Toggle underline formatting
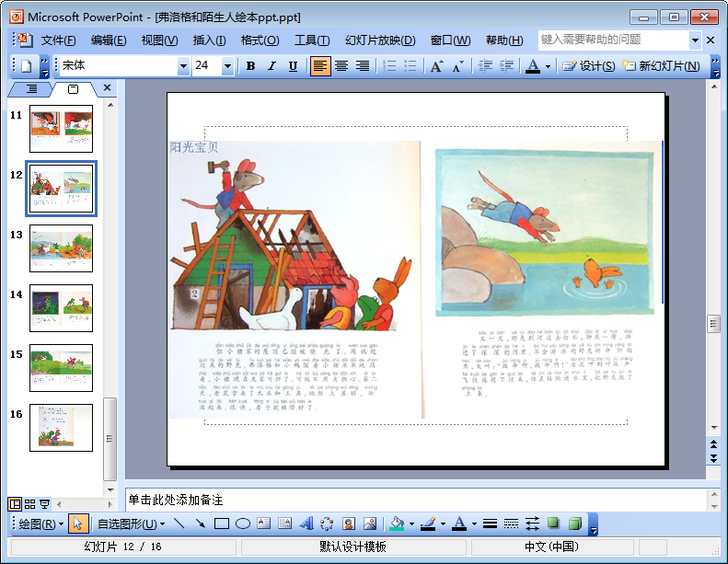The width and height of the screenshot is (728, 564). (293, 66)
